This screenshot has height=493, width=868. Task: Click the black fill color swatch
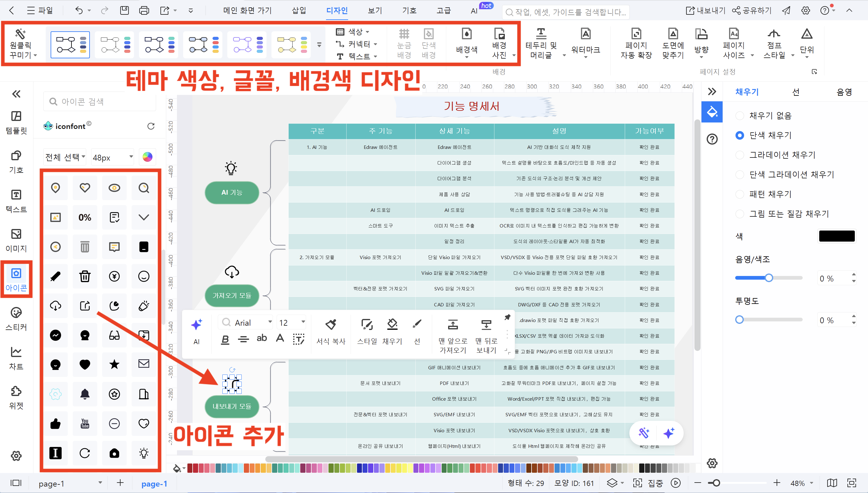tap(836, 236)
